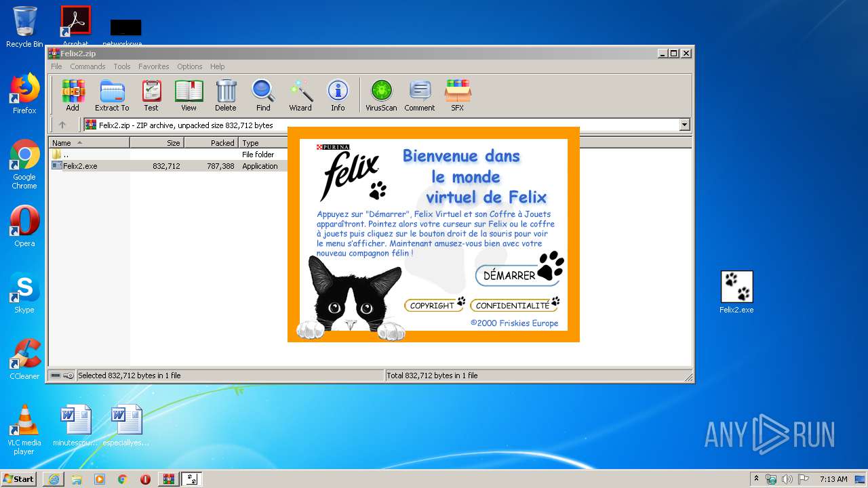Click the SFX toolbar icon
The height and width of the screenshot is (488, 868).
coord(458,95)
